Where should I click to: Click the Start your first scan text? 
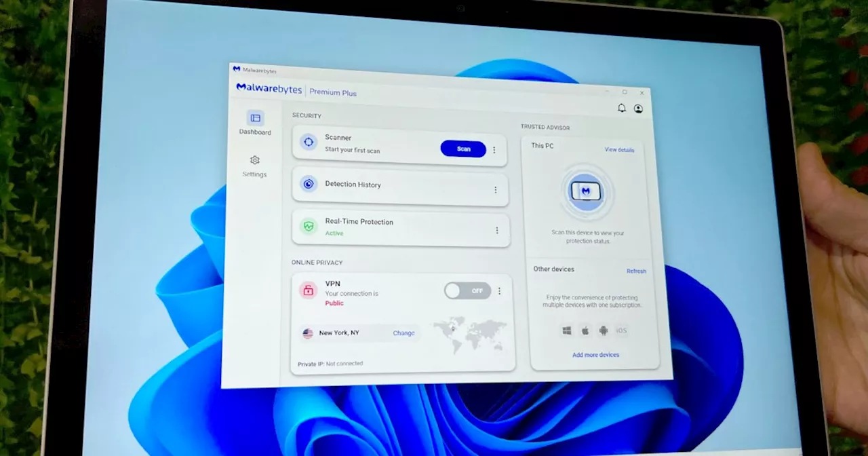click(352, 150)
